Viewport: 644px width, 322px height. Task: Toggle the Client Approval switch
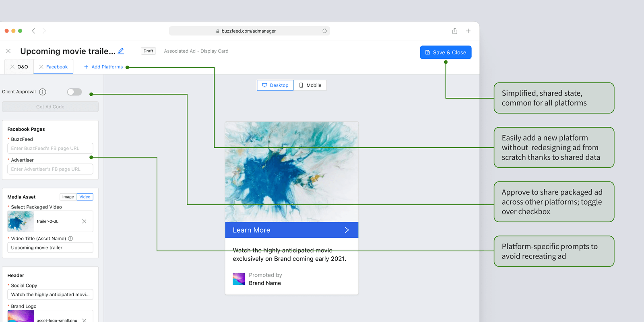click(74, 92)
